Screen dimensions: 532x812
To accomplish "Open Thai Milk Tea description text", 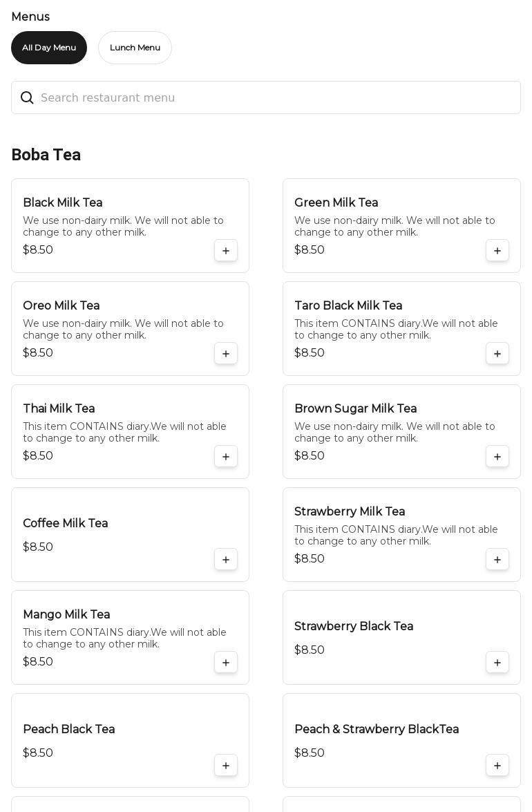I will pyautogui.click(x=124, y=432).
